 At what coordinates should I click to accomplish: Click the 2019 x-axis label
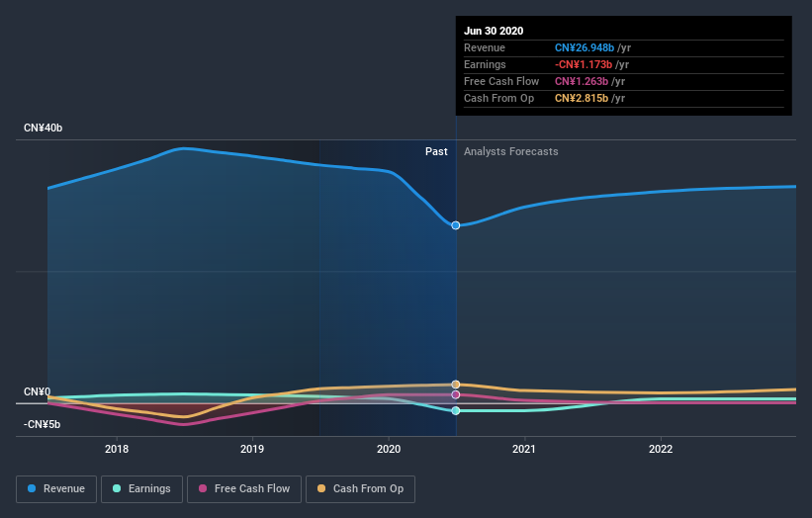252,449
